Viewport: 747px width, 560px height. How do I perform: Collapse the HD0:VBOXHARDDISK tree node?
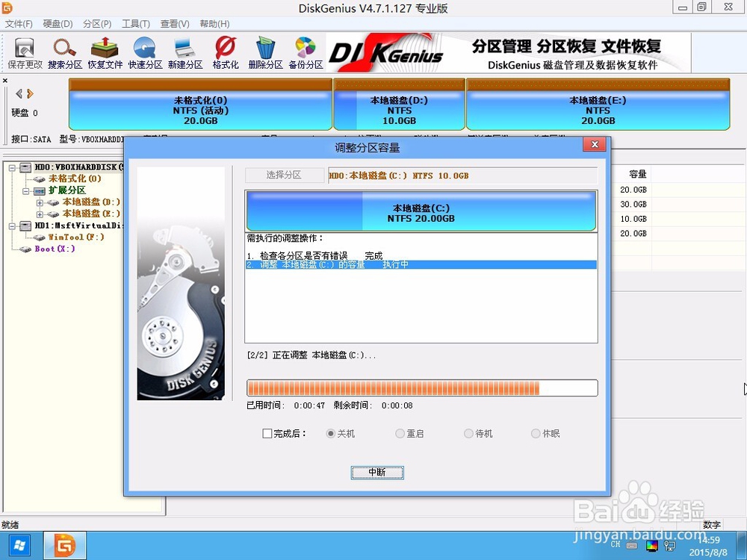(x=12, y=167)
